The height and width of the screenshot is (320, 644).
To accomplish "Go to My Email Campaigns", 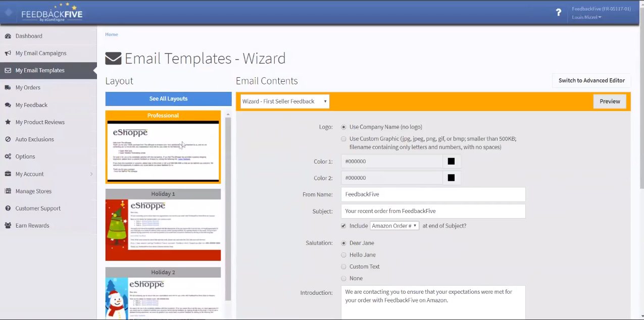I will click(x=41, y=54).
